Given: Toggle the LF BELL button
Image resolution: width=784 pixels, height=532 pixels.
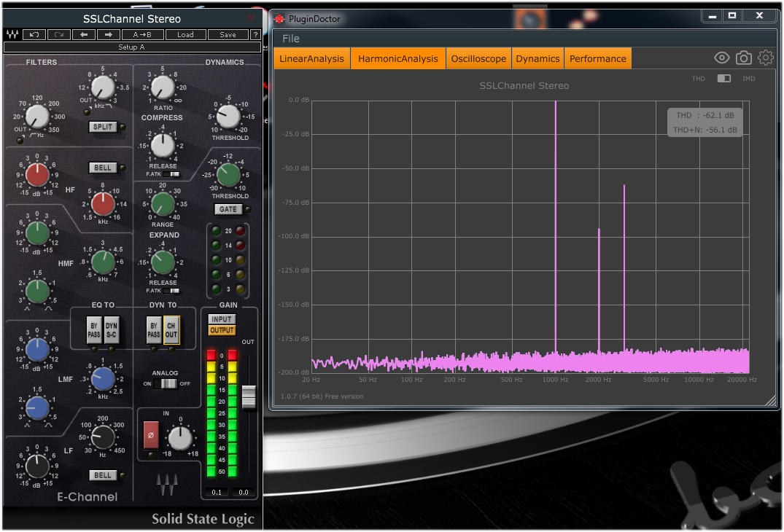Looking at the screenshot, I should 103,476.
